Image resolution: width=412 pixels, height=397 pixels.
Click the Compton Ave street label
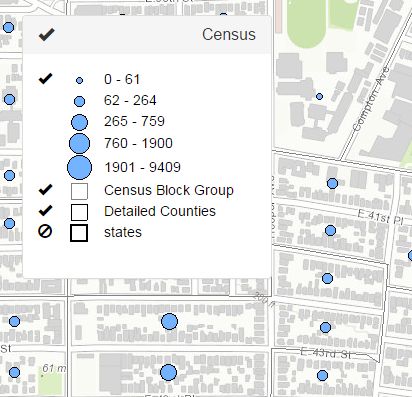pyautogui.click(x=371, y=99)
